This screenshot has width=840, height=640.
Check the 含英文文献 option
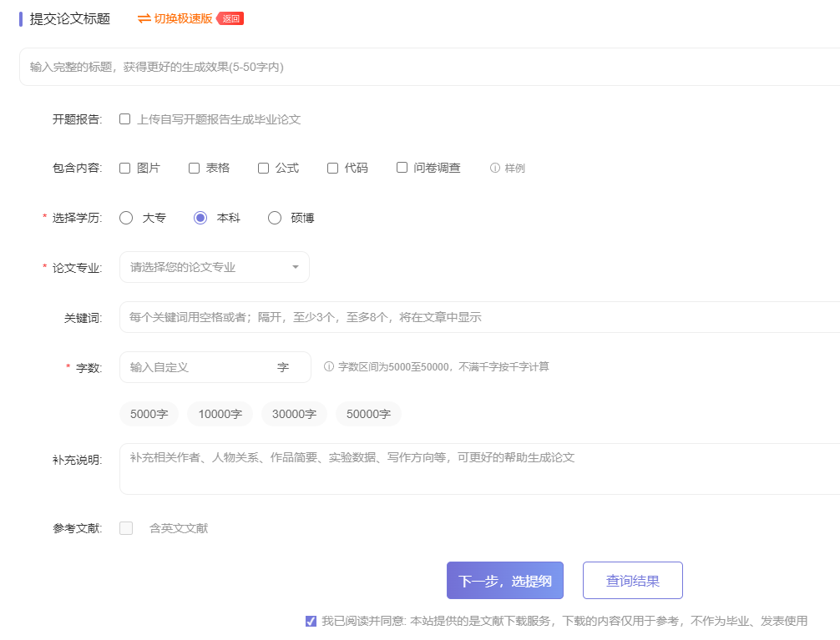(125, 527)
